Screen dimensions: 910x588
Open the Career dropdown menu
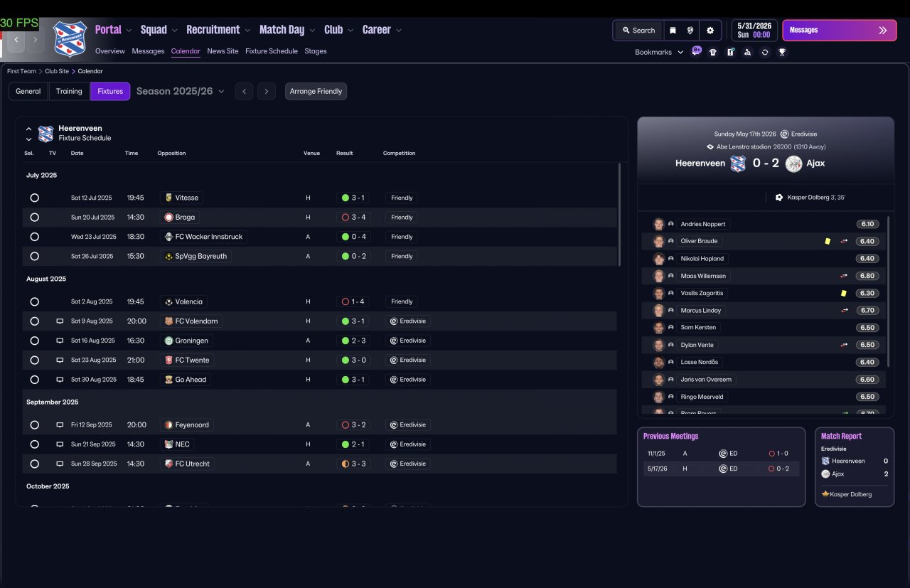(x=382, y=30)
